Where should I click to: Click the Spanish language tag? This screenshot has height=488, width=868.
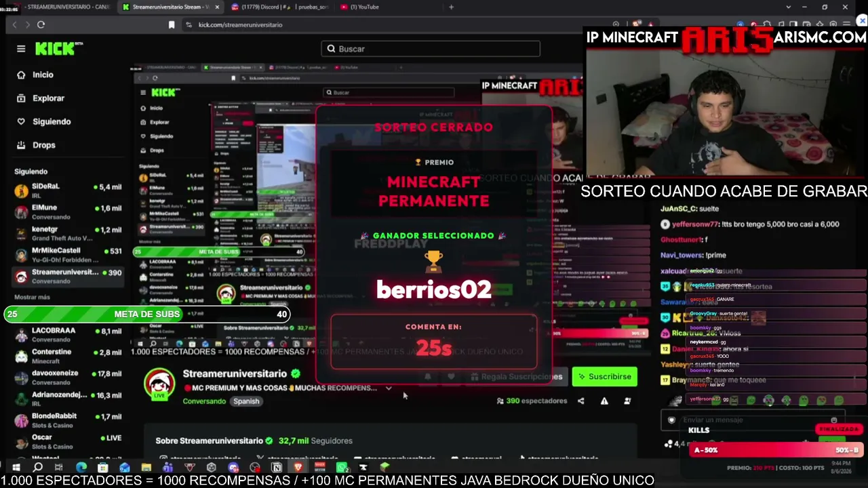click(246, 401)
